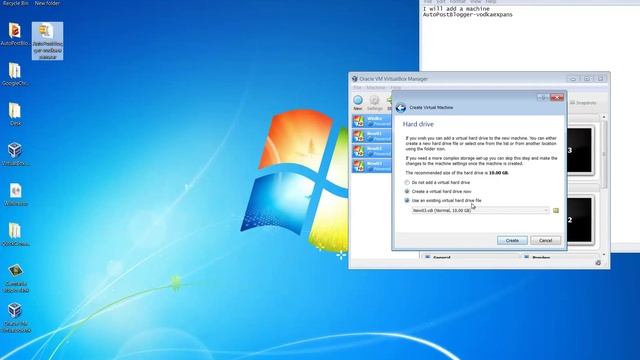Choose 'Create a virtual hard drive now'
Screen dimensions: 640x360
click(438, 191)
